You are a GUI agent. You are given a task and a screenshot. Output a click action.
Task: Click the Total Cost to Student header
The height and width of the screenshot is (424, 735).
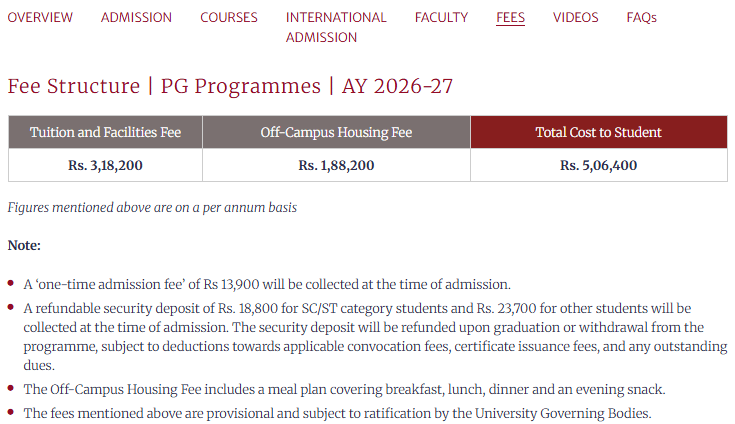pos(598,132)
